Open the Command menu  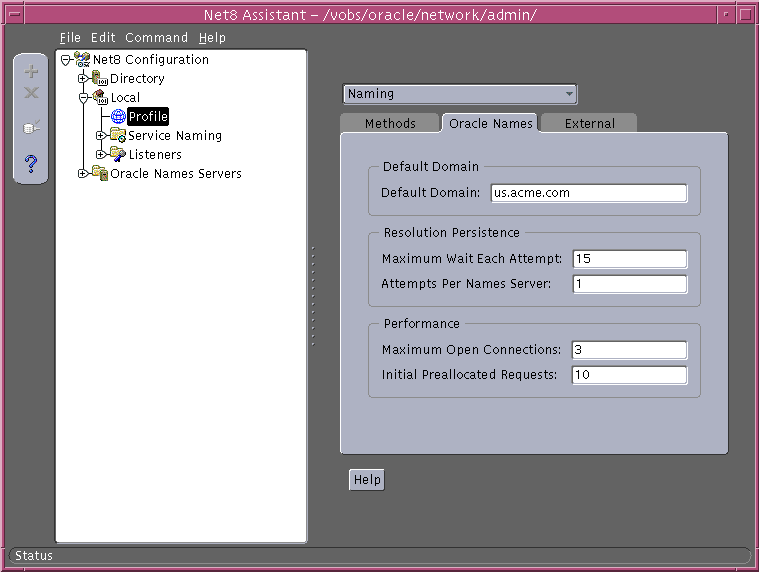(x=156, y=38)
